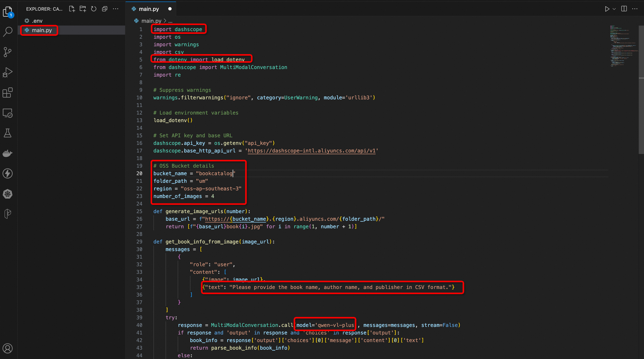Open the dashscope-intl API URL link
This screenshot has height=359, width=644.
pos(311,151)
